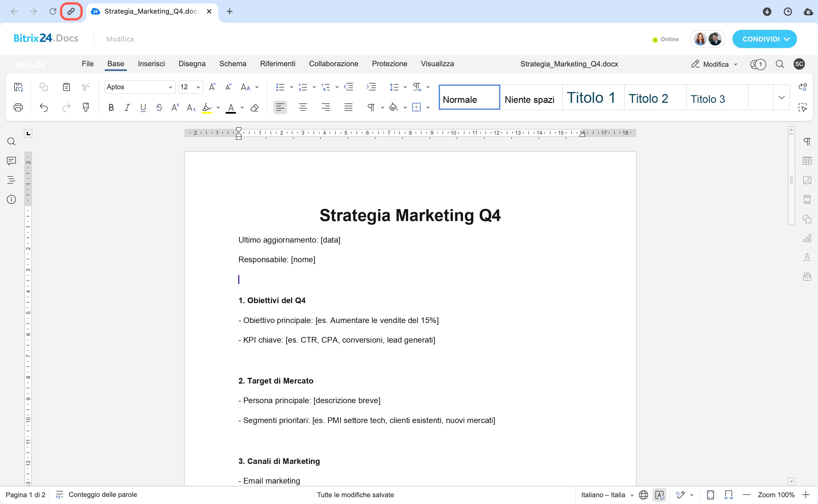Open the Comments panel in left sidebar
Screen dimensions: 818x504
pos(11,161)
